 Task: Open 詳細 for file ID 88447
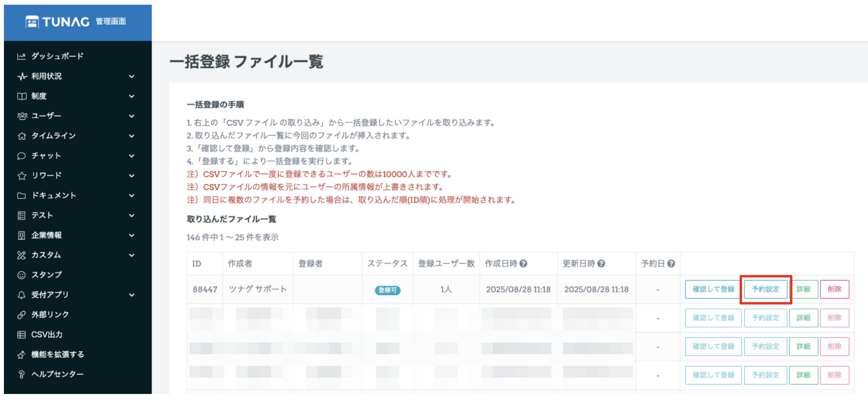click(803, 289)
